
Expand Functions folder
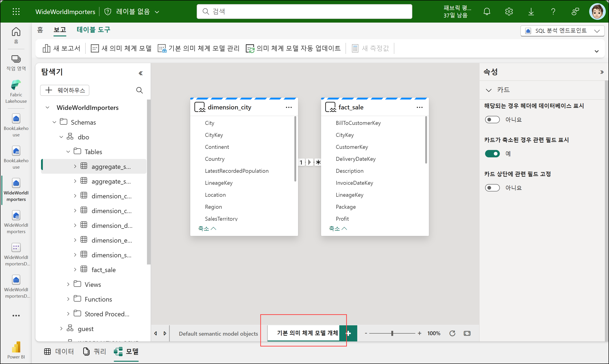pyautogui.click(x=68, y=299)
